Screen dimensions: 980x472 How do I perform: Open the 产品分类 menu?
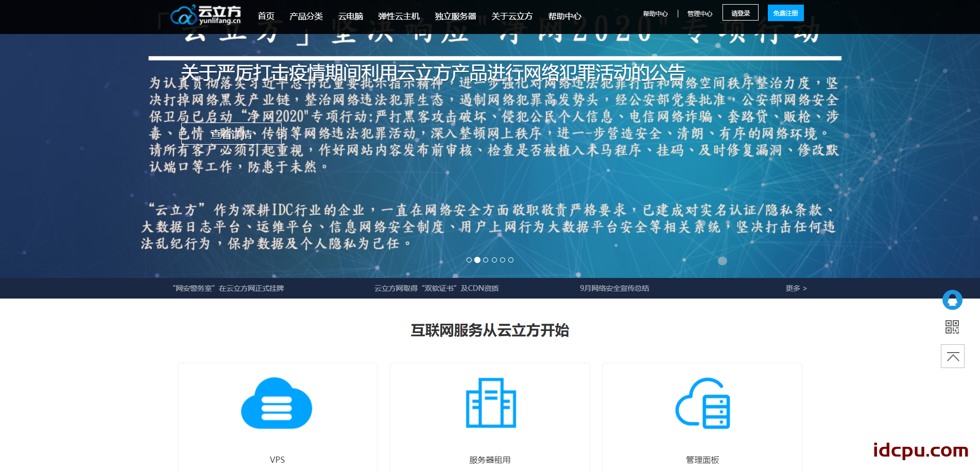pyautogui.click(x=306, y=16)
